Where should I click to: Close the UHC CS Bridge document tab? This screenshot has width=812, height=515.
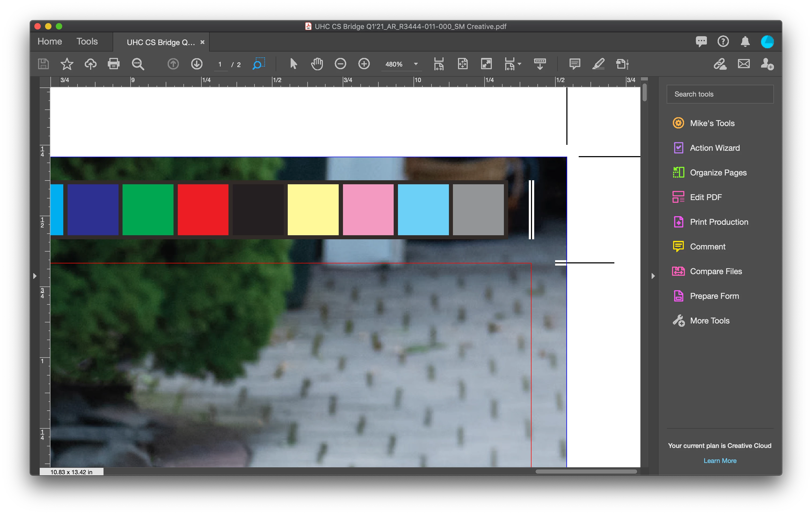point(202,42)
